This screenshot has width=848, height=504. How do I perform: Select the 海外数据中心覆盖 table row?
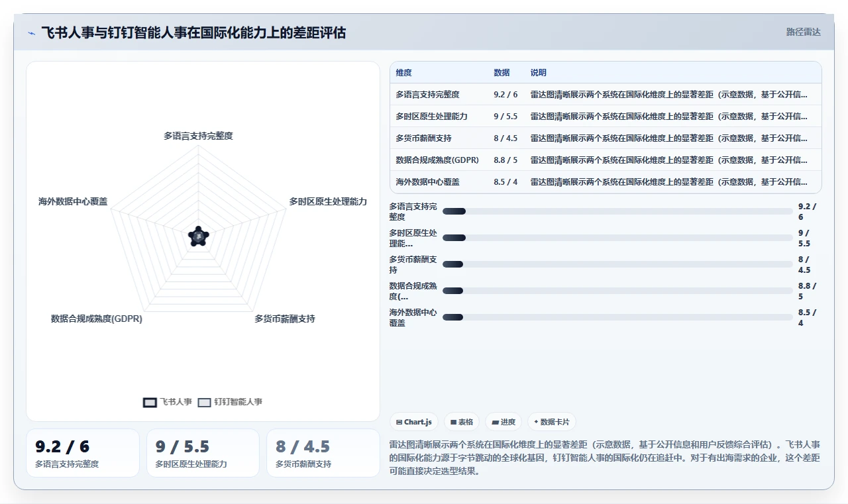pyautogui.click(x=606, y=182)
